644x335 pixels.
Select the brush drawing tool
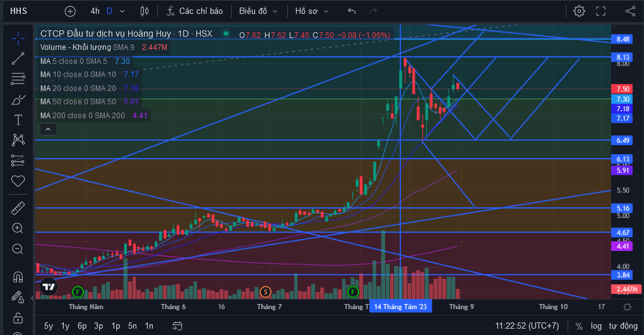coord(18,99)
